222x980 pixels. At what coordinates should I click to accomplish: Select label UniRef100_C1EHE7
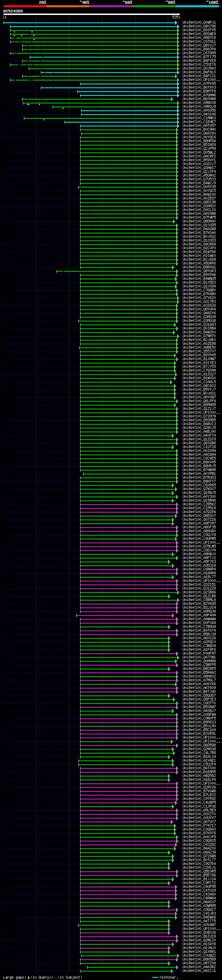(199, 122)
